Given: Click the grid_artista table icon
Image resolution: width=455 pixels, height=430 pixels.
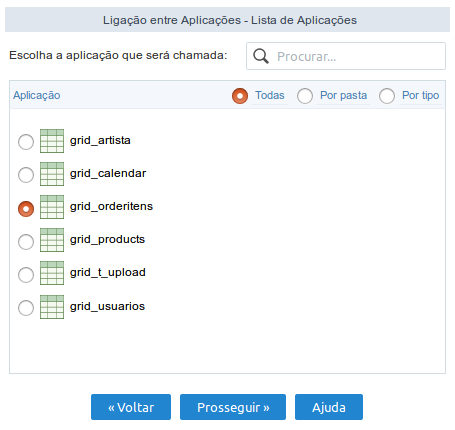Looking at the screenshot, I should pyautogui.click(x=52, y=141).
